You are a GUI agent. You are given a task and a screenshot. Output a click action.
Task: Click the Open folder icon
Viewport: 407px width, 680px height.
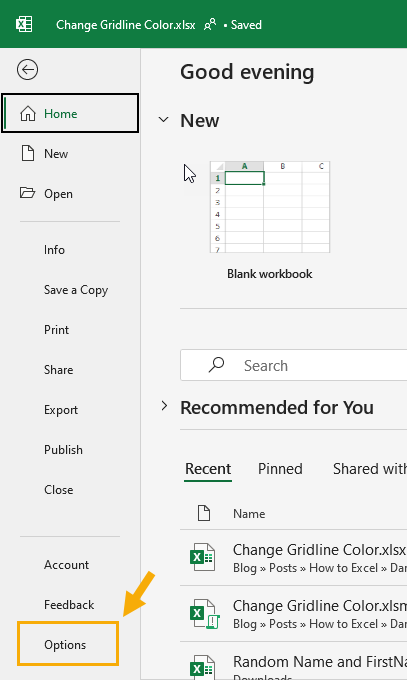pos(27,193)
